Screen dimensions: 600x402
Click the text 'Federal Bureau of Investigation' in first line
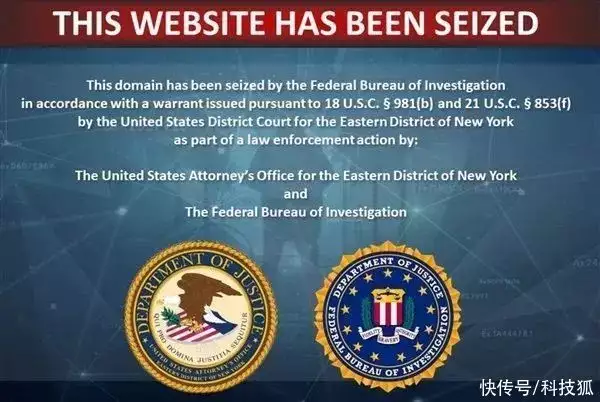click(407, 85)
